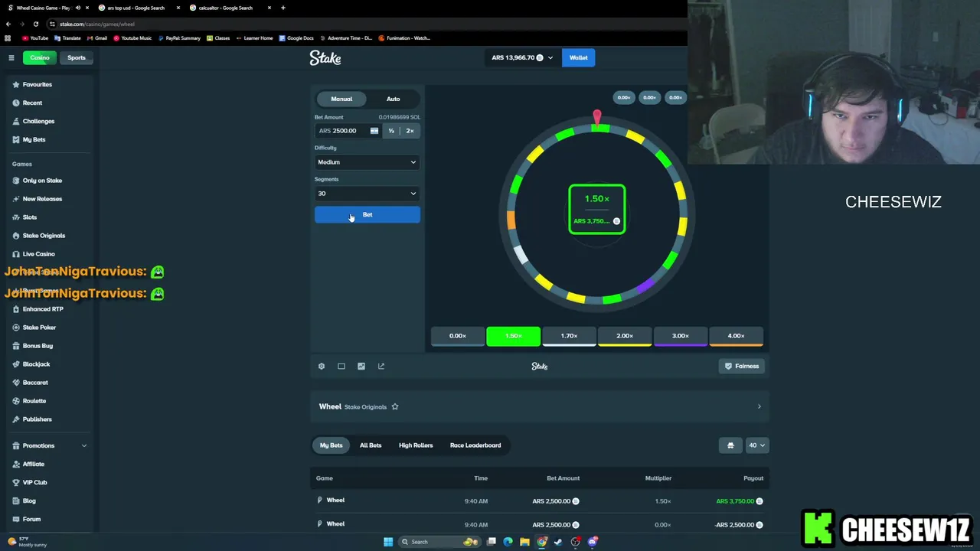980x551 pixels.
Task: Open PayPal Summary bookmark
Action: (x=179, y=38)
